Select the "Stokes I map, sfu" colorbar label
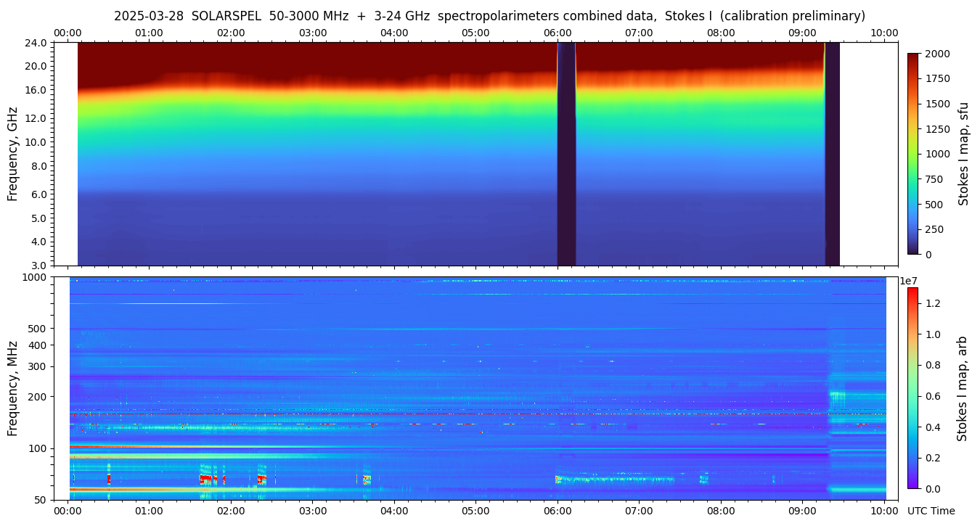 (x=963, y=154)
